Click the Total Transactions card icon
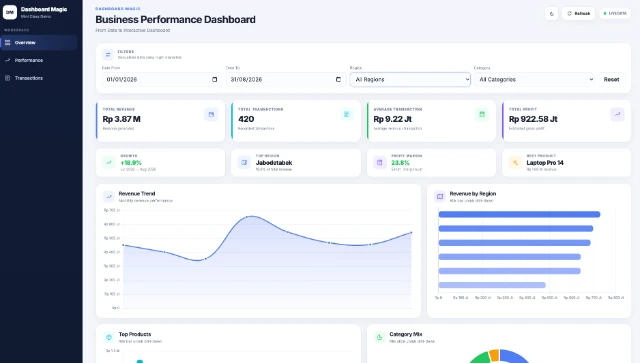Viewport: 640px width, 363px height. click(x=347, y=114)
